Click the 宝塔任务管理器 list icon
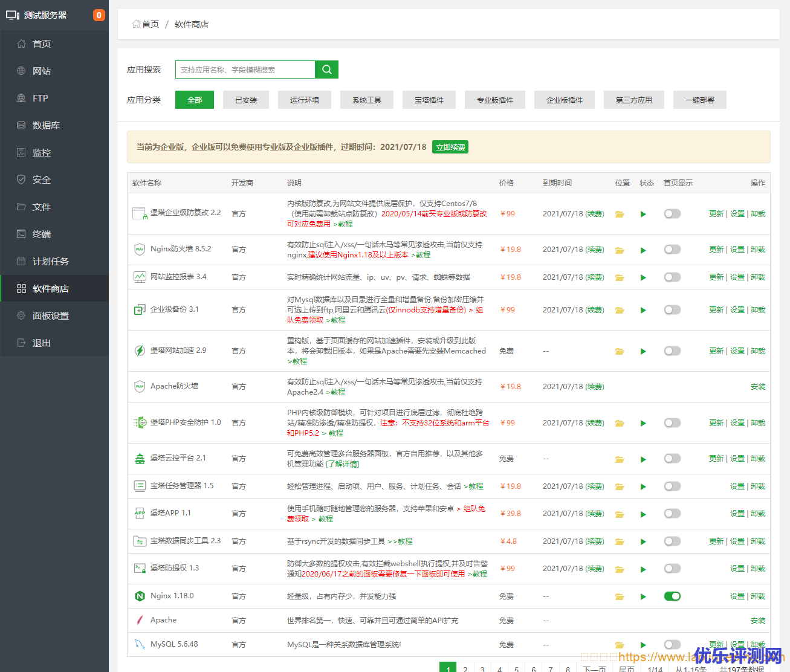Image resolution: width=790 pixels, height=672 pixels. pos(140,486)
